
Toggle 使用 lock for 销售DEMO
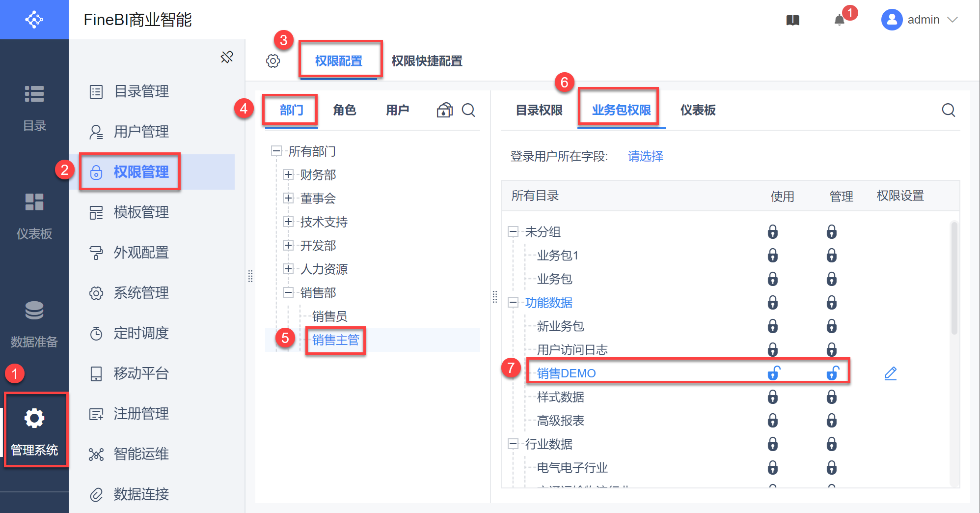(x=773, y=373)
